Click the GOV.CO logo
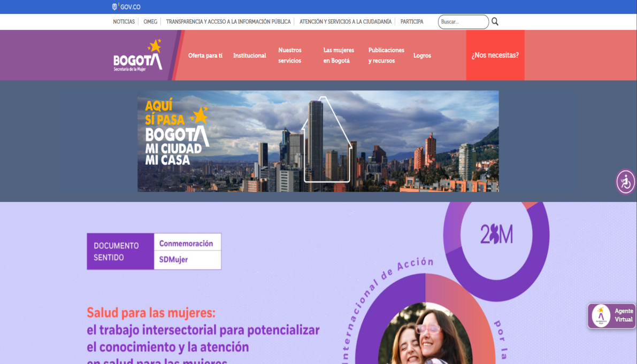The width and height of the screenshot is (637, 364). point(126,7)
